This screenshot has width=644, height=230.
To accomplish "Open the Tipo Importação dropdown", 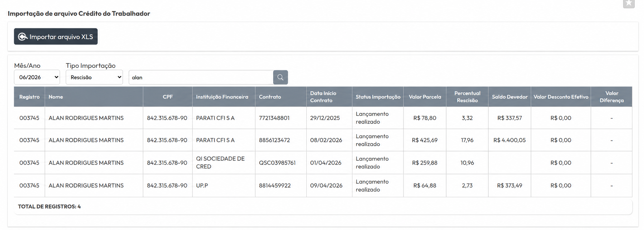I will pyautogui.click(x=94, y=77).
